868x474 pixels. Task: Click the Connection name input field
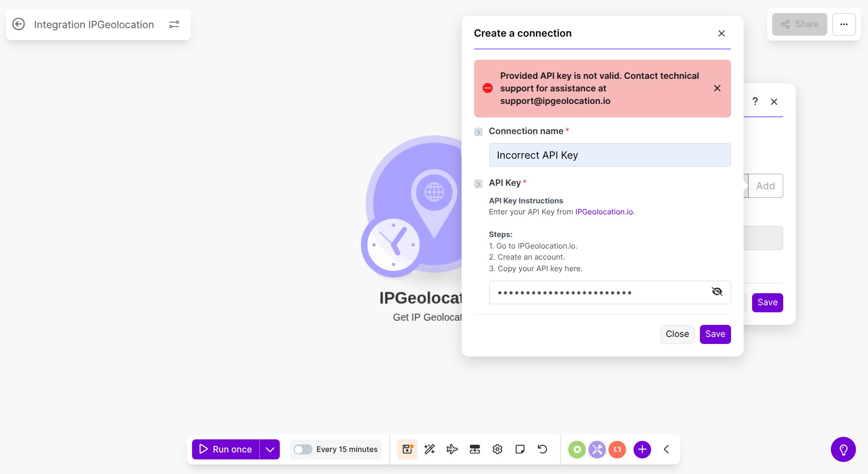click(x=610, y=155)
